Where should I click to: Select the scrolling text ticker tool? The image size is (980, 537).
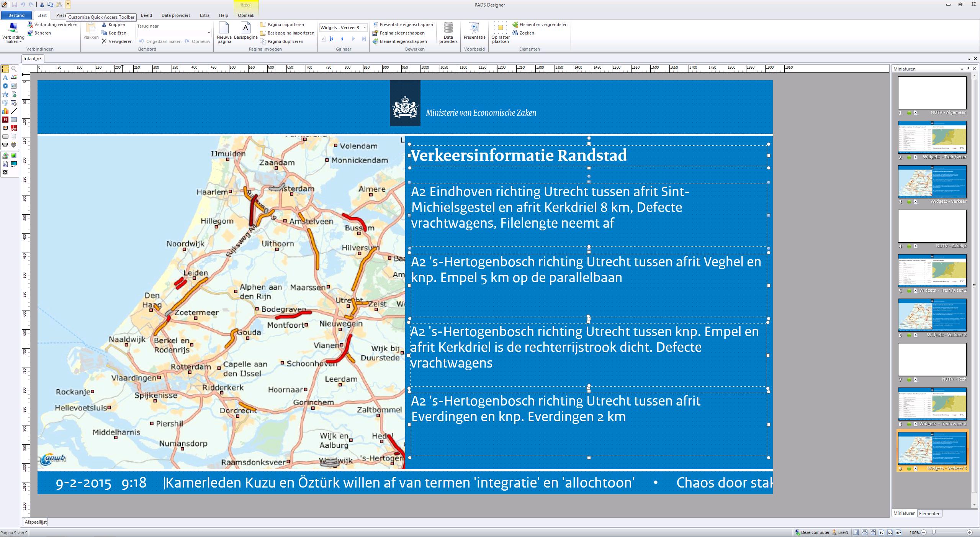pos(5,94)
